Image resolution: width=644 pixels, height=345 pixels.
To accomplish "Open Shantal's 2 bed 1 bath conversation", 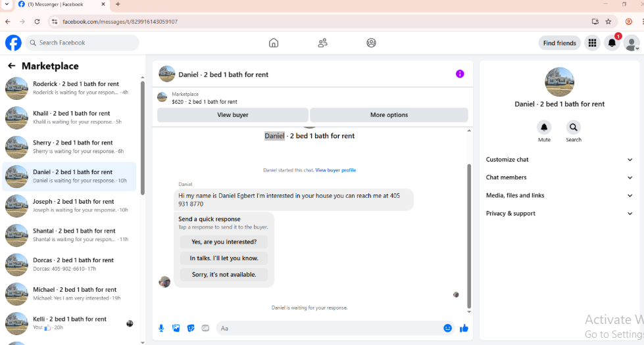I will 69,235.
